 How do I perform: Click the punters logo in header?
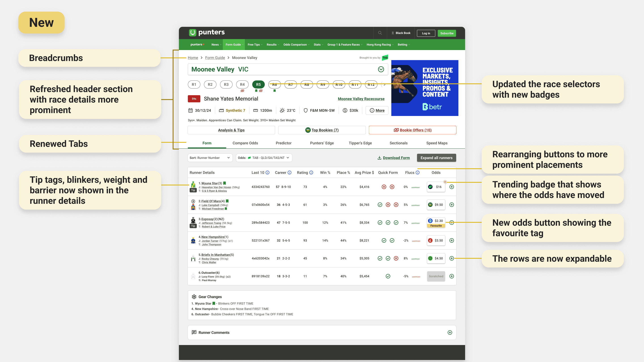pyautogui.click(x=207, y=32)
